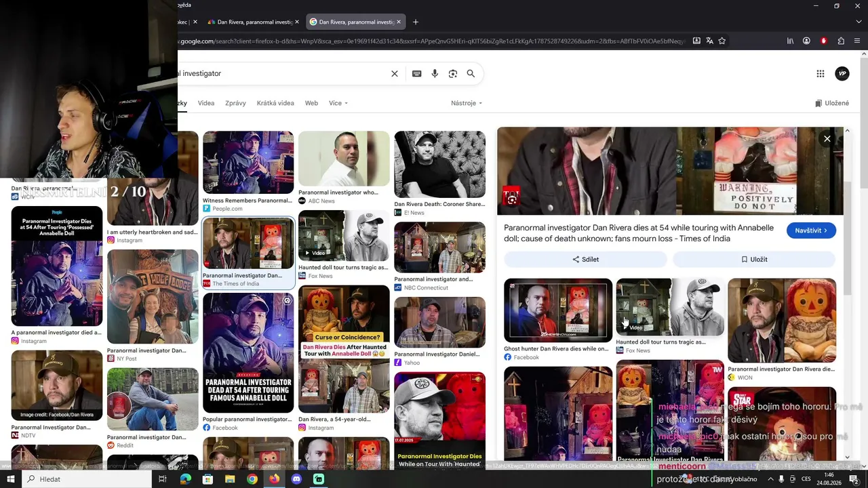
Task: Open the Curse or Coincidence Instagram result
Action: (344, 349)
